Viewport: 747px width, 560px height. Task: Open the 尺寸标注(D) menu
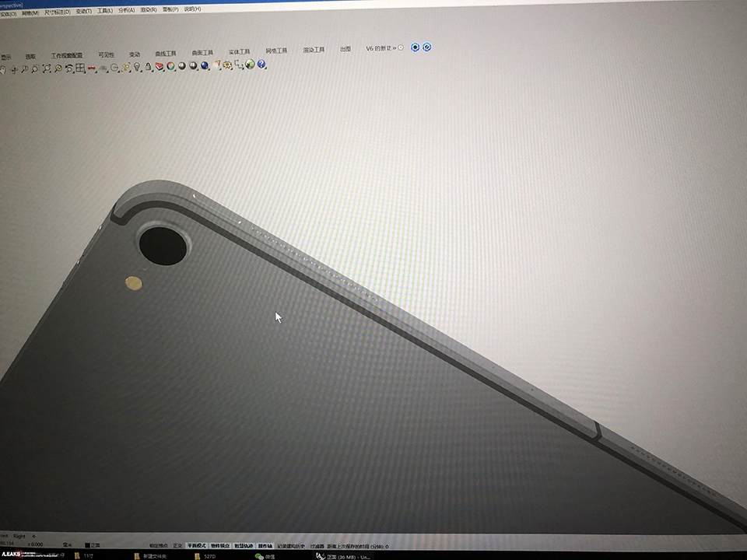pyautogui.click(x=57, y=12)
